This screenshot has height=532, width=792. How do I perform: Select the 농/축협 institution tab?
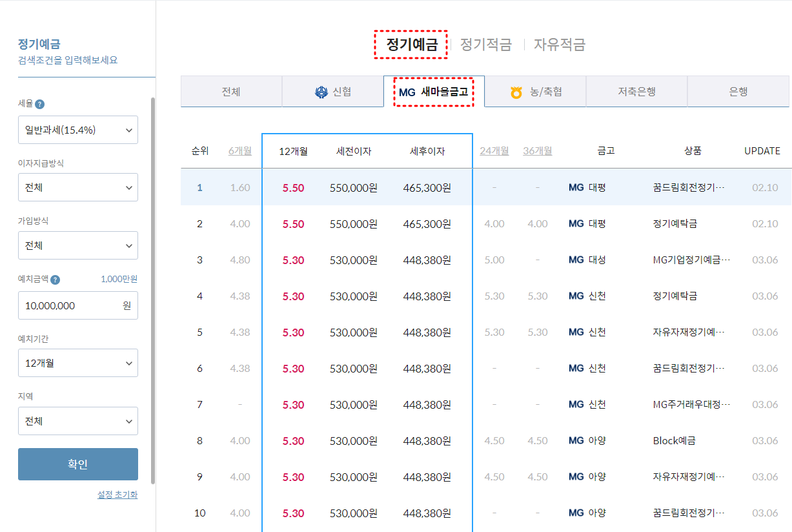click(x=535, y=92)
